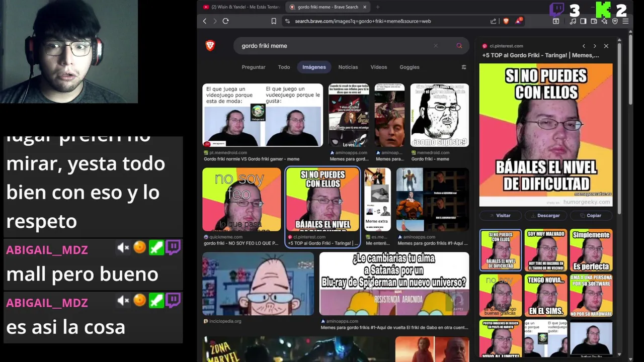This screenshot has width=644, height=362.
Task: Click the screenshot search icon in toolbar
Action: pos(556,21)
